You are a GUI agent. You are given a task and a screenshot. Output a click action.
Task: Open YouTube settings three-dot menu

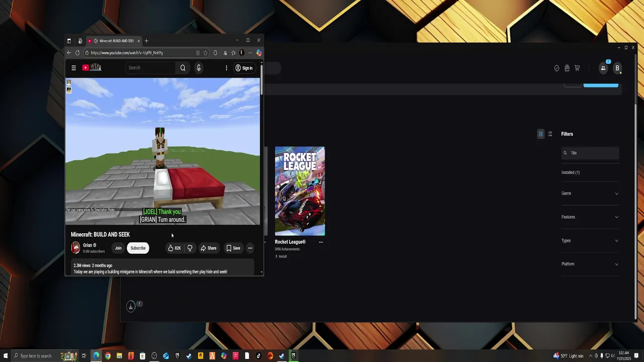coord(226,68)
